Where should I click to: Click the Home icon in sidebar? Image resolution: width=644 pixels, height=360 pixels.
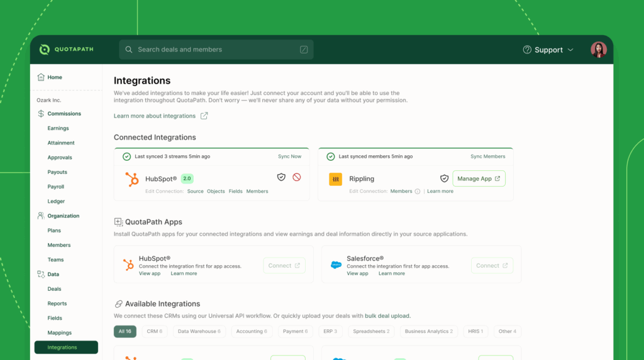[x=41, y=77]
